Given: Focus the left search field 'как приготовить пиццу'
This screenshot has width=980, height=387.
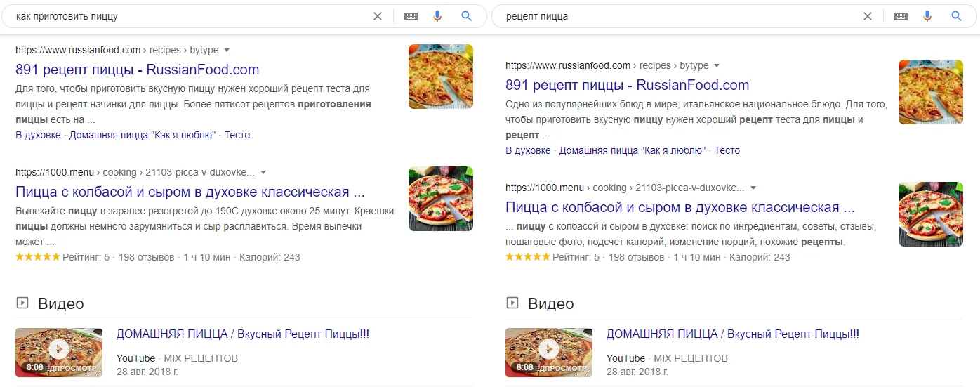Looking at the screenshot, I should pos(190,16).
